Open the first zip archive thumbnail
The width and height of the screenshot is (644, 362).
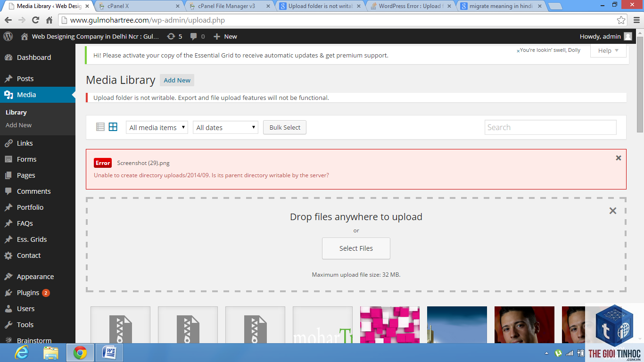[120, 325]
